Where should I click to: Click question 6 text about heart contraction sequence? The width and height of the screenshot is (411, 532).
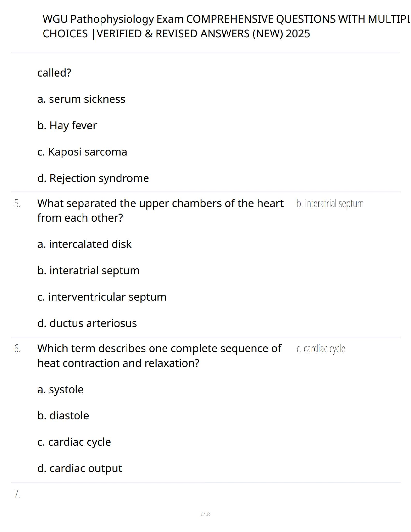(159, 356)
